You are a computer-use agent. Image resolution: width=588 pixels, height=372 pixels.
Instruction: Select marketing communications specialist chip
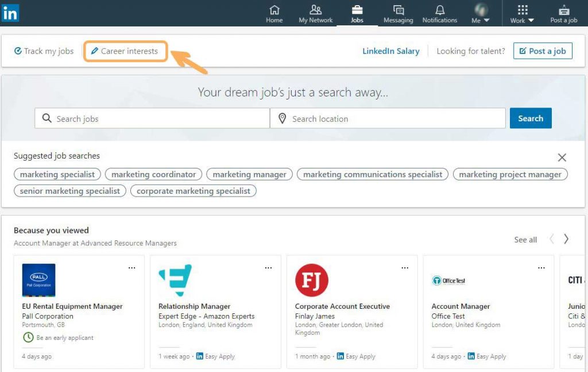point(373,174)
